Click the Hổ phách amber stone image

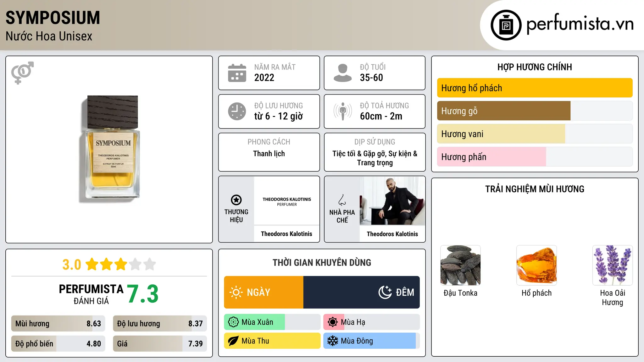click(536, 265)
